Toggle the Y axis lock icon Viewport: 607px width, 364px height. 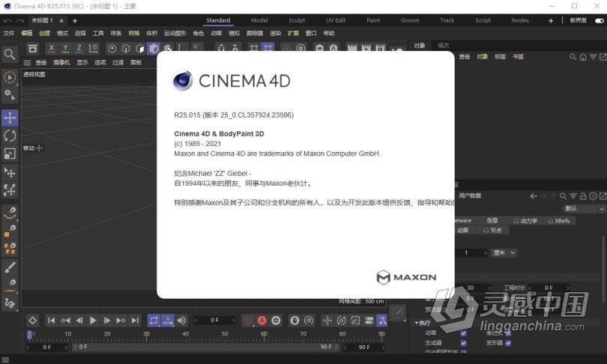(65, 49)
